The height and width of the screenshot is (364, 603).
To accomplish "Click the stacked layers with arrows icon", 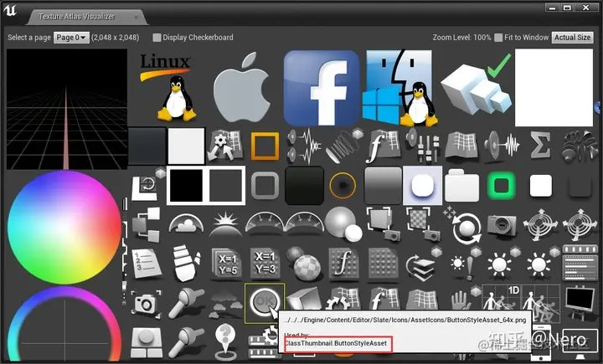I will point(423,264).
